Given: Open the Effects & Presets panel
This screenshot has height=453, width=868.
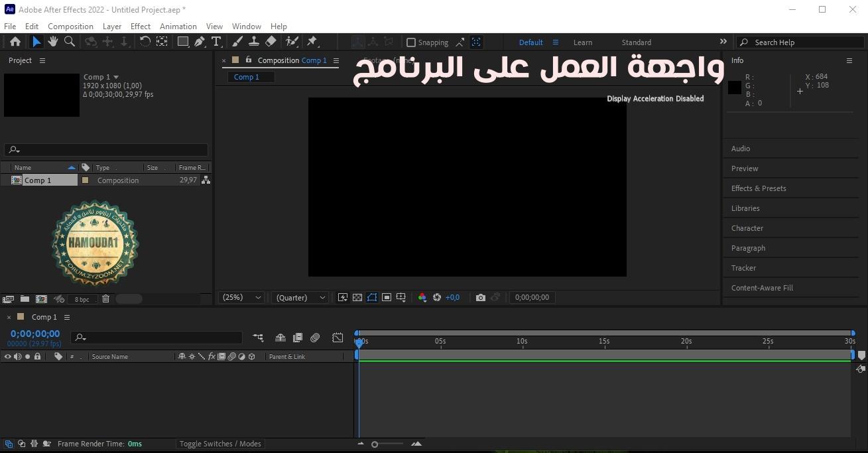Looking at the screenshot, I should (x=759, y=188).
